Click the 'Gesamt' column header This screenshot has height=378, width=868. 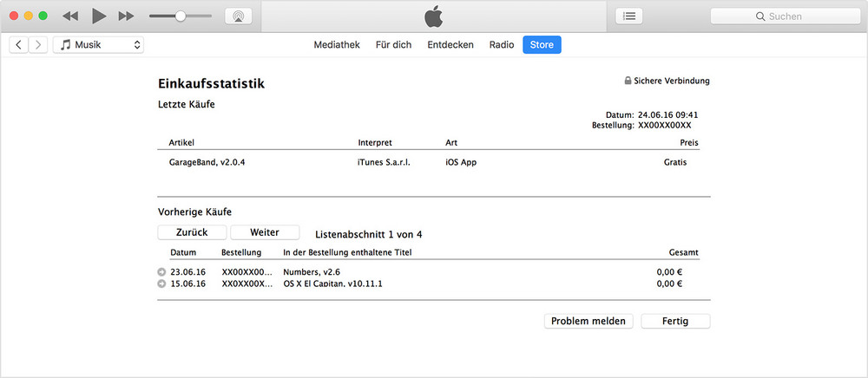pos(684,252)
